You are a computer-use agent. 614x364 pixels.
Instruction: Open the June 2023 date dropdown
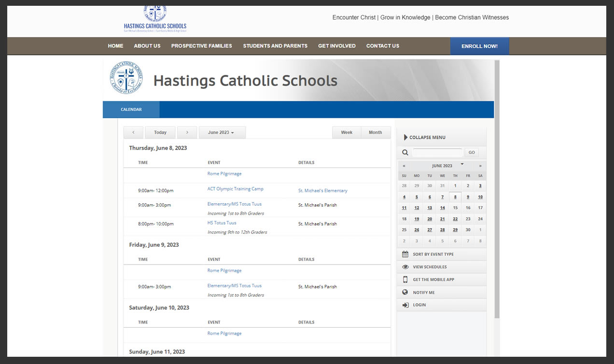222,132
